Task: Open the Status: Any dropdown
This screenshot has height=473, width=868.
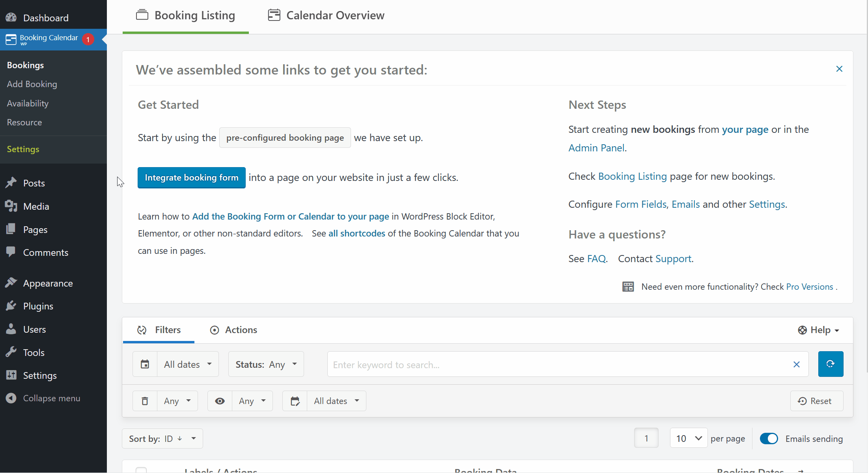Action: pyautogui.click(x=266, y=364)
